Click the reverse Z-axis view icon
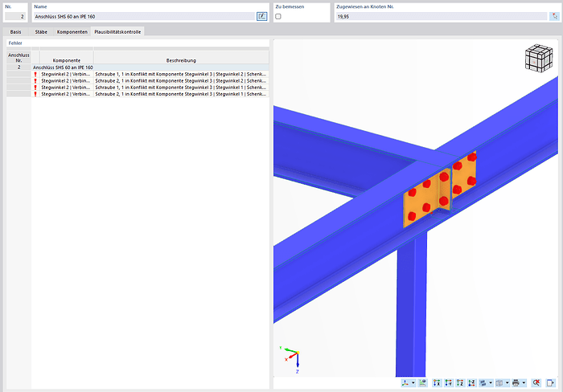This screenshot has height=392, width=563. [471, 383]
